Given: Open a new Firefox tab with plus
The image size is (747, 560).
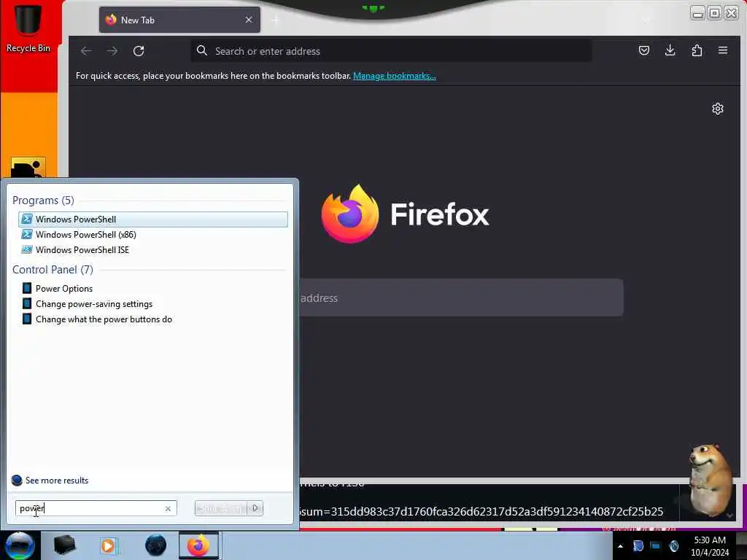Looking at the screenshot, I should (275, 20).
